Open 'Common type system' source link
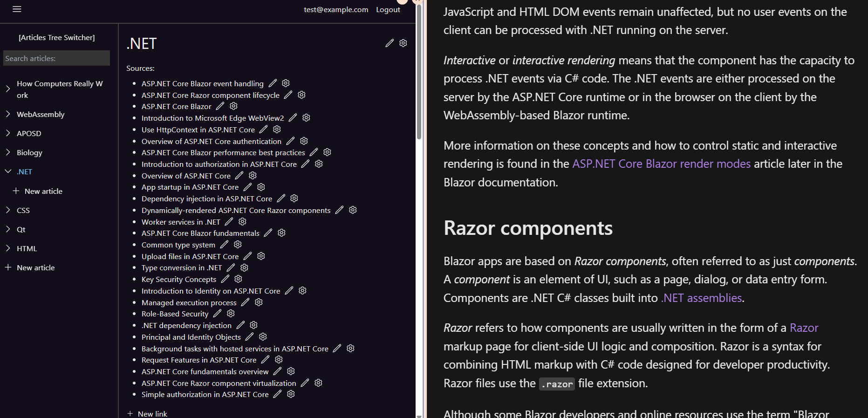 pos(178,245)
